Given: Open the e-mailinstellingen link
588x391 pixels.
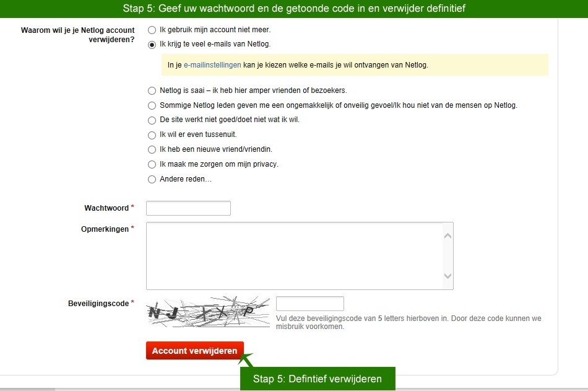Looking at the screenshot, I should [x=212, y=65].
